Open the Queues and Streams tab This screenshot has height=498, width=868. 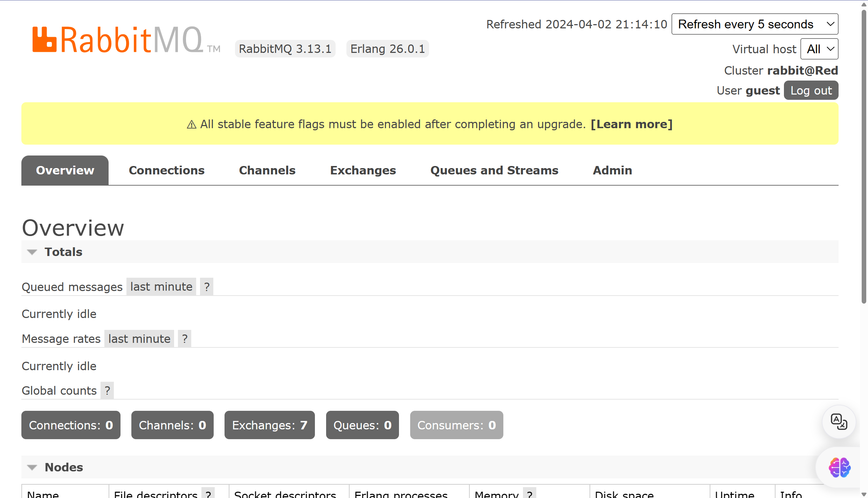click(494, 170)
